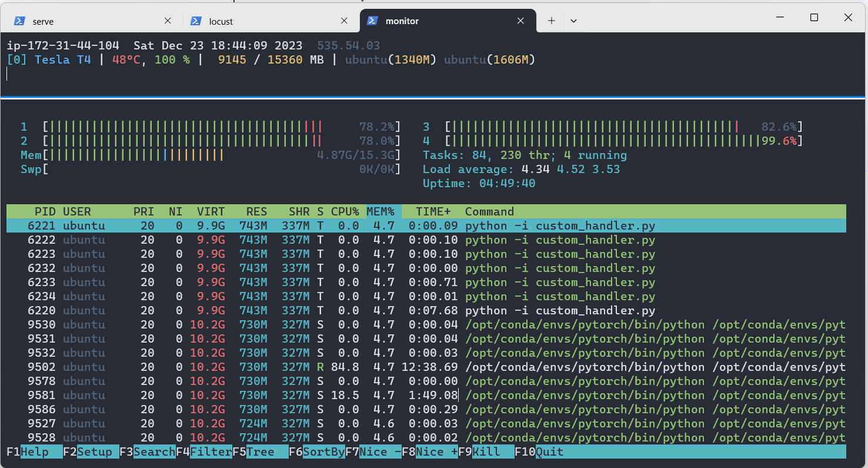Sort processes by PID column header
The width and height of the screenshot is (868, 468).
(x=45, y=211)
